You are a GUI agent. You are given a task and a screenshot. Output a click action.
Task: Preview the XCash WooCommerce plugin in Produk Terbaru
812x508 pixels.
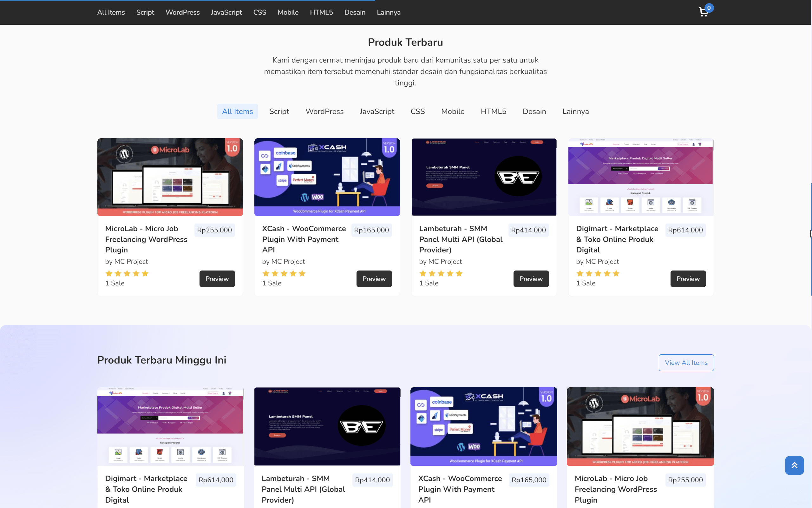pos(374,278)
